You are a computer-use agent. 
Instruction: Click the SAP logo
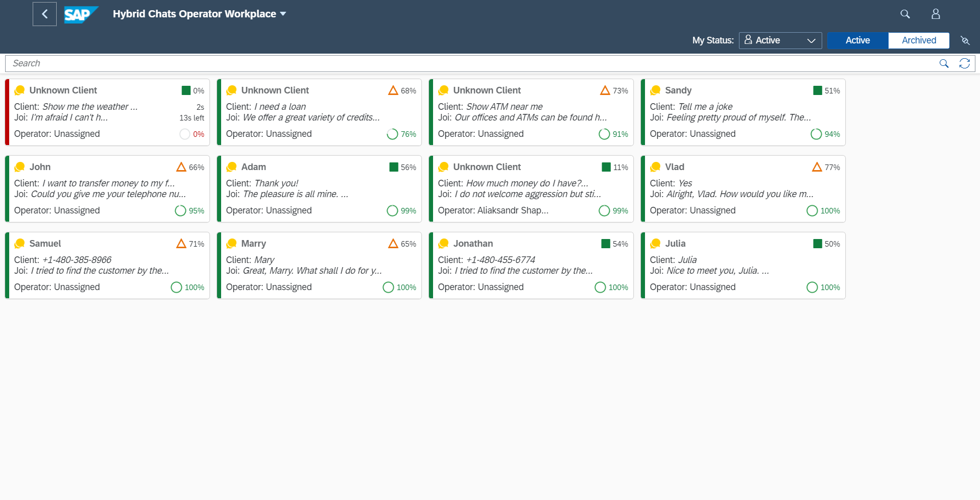point(80,14)
